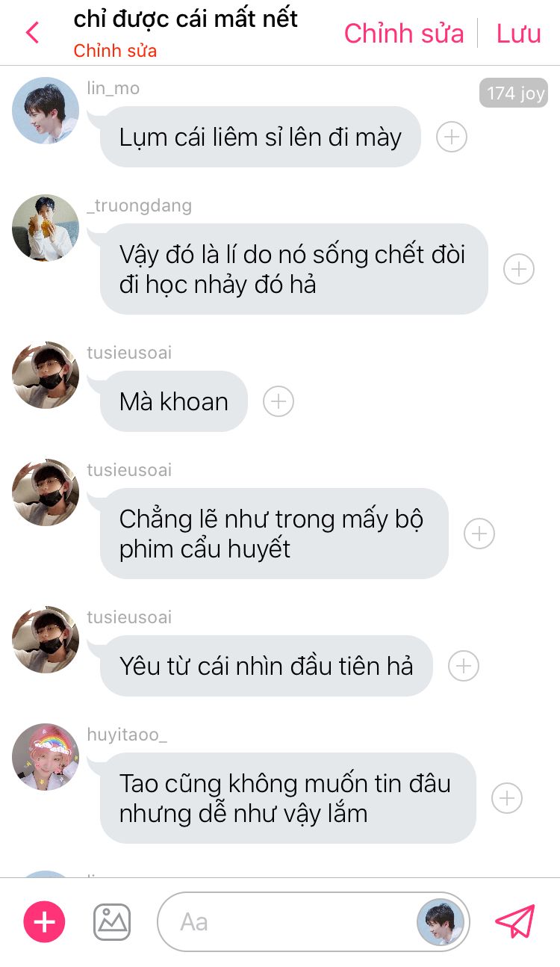
Task: Tap plus beside "Mà khoan" message
Action: coord(279,401)
